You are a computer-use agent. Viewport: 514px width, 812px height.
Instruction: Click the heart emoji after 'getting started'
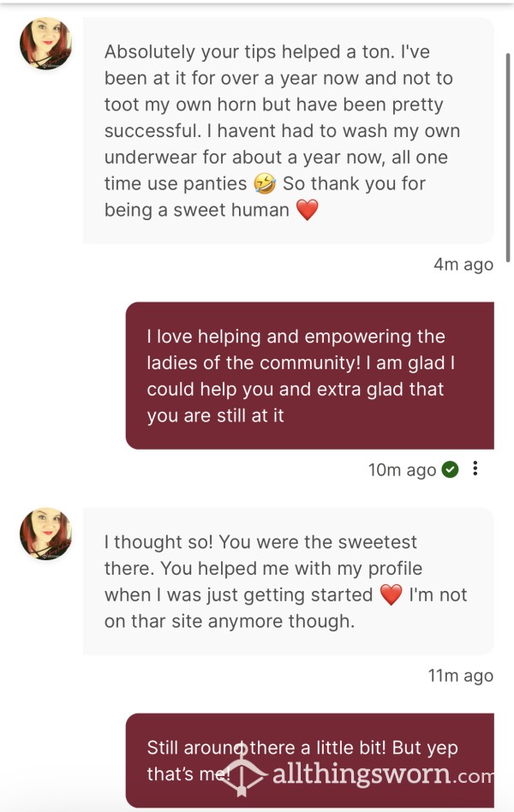(x=391, y=595)
